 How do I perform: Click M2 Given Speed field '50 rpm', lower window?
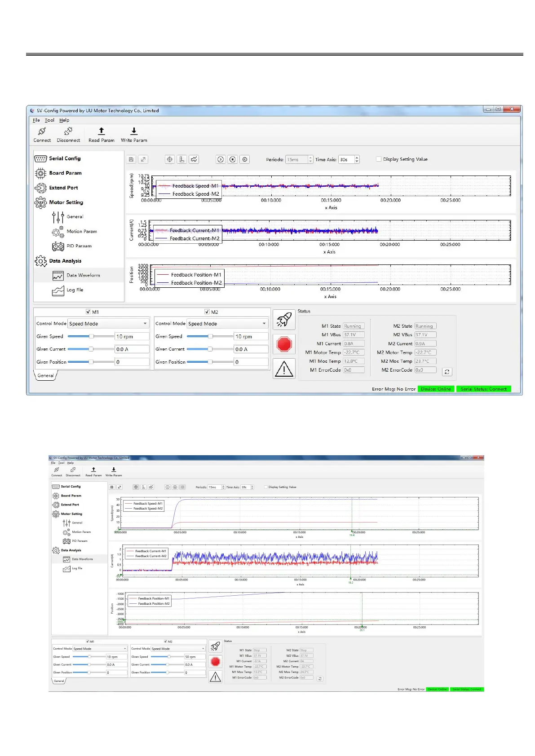click(195, 657)
